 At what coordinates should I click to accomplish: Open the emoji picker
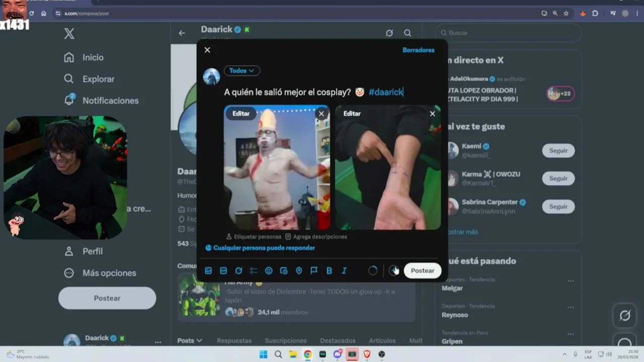pos(269,270)
